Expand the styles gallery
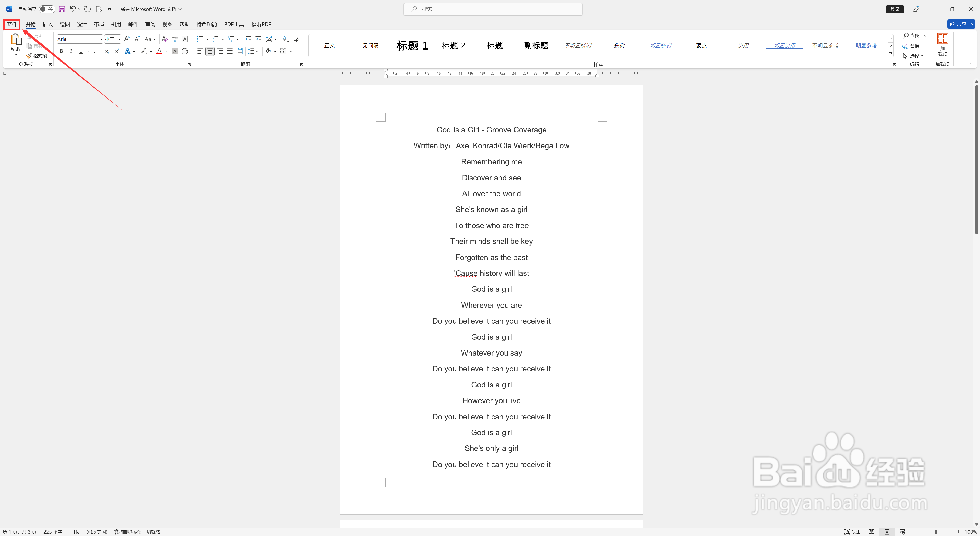This screenshot has width=980, height=536. 891,54
